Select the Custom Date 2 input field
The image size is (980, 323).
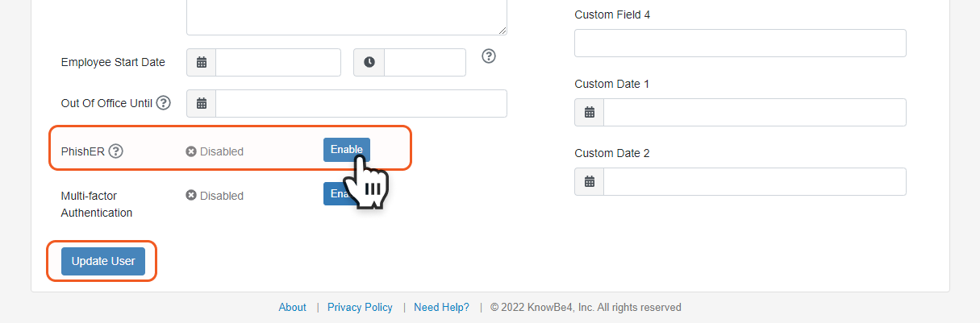(x=754, y=182)
